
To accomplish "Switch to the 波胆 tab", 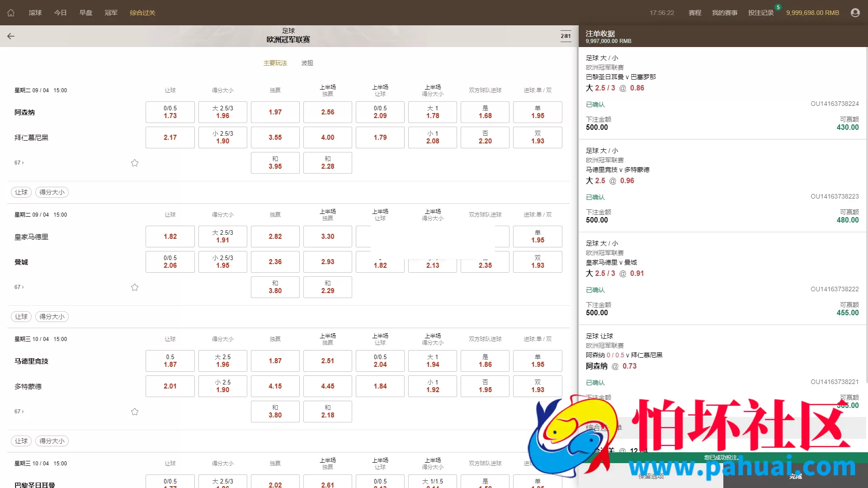I will click(x=307, y=63).
